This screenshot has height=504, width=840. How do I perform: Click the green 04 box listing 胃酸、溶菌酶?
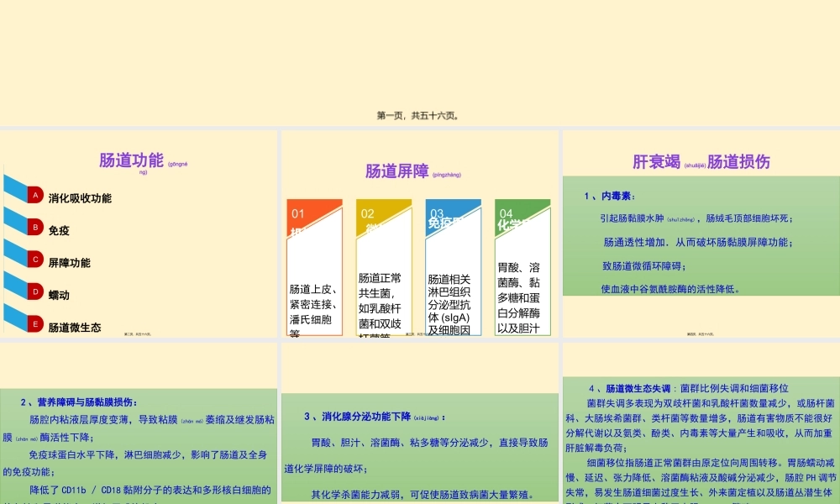tap(522, 267)
